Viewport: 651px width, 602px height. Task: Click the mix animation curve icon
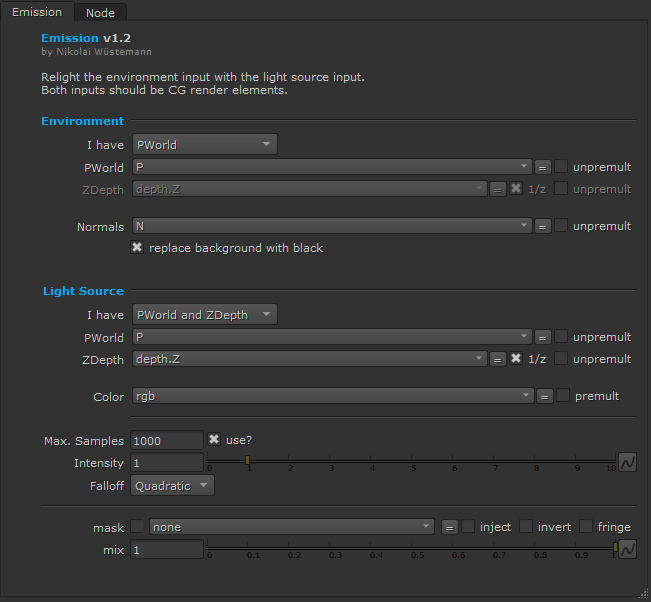coord(628,550)
